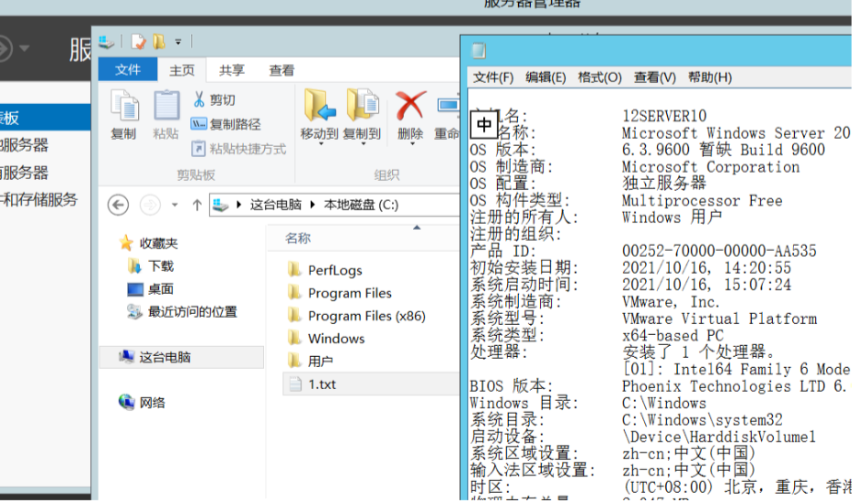
Task: Open Notepad Format menu 格式(O)
Action: [599, 78]
